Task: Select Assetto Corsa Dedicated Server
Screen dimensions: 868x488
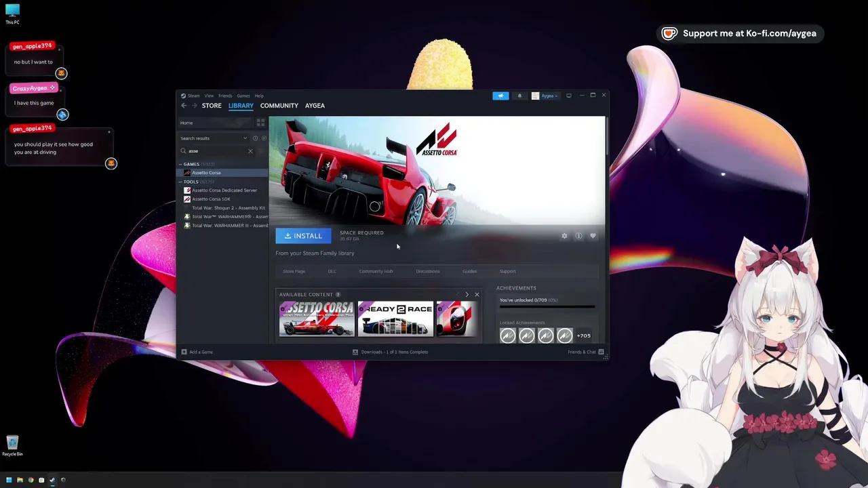Action: [x=223, y=190]
